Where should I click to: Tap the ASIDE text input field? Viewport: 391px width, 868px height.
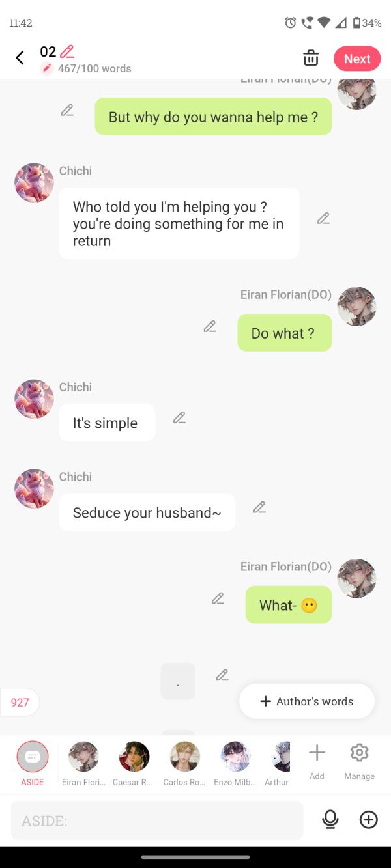pos(156,820)
